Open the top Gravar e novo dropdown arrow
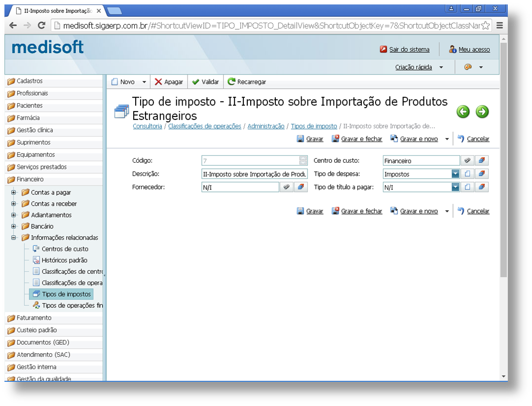 click(x=447, y=139)
